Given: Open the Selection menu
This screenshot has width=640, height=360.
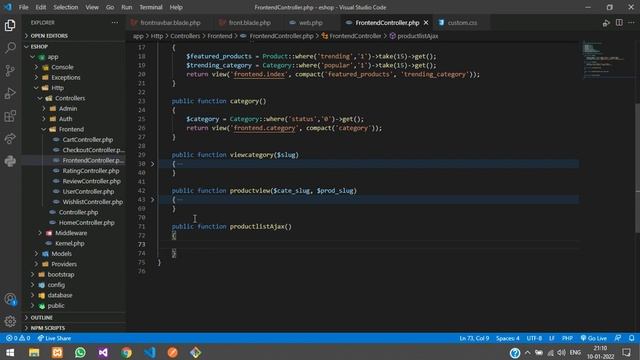Looking at the screenshot, I should [65, 7].
